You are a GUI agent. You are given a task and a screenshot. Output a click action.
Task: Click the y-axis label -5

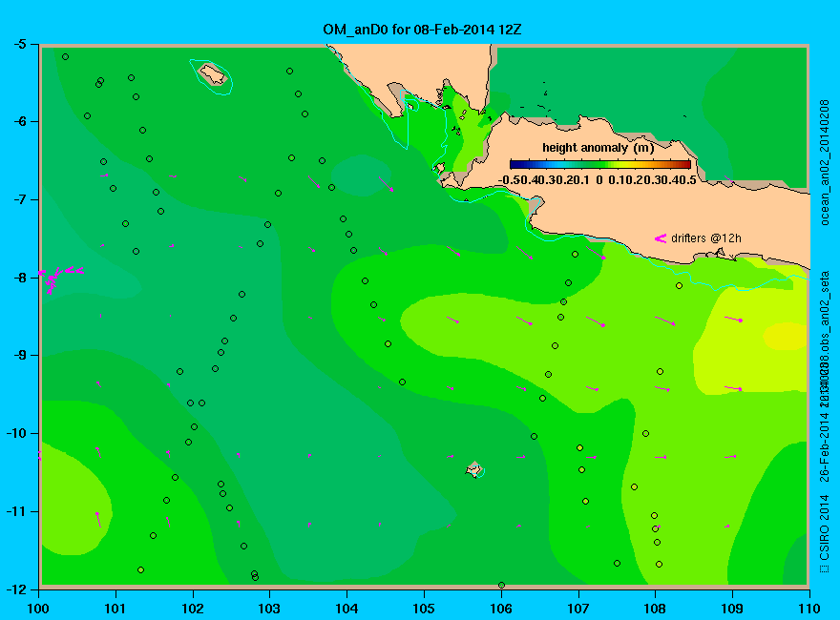[x=19, y=44]
